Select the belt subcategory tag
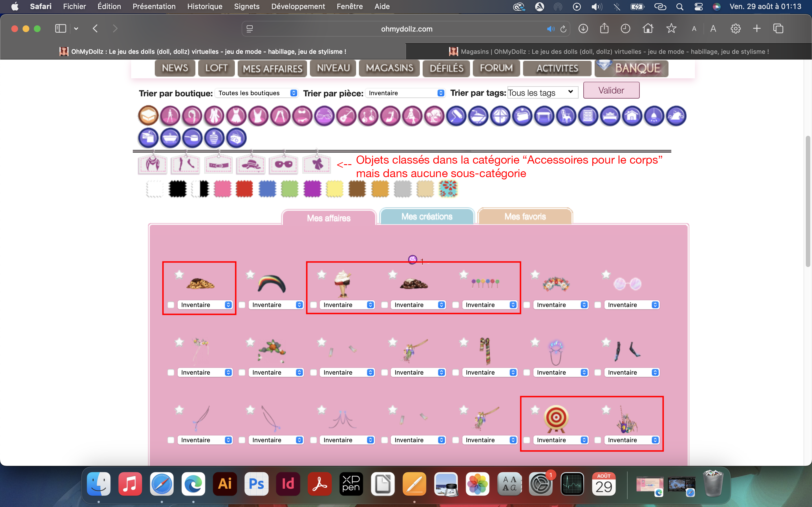The height and width of the screenshot is (507, 812). tap(219, 164)
